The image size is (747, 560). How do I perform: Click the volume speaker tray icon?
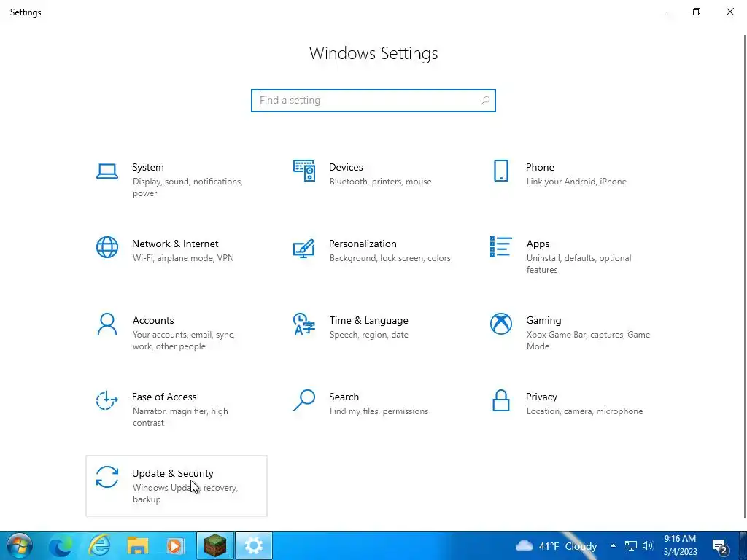pos(648,545)
